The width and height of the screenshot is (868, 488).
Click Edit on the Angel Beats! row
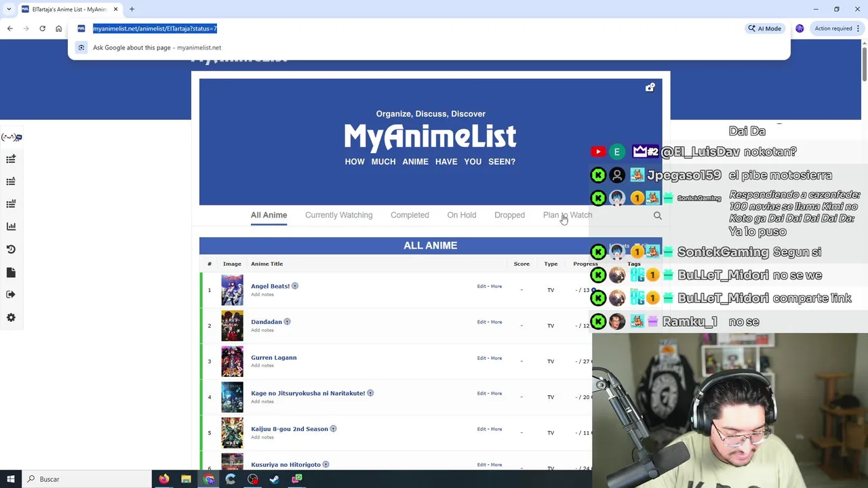(x=481, y=286)
